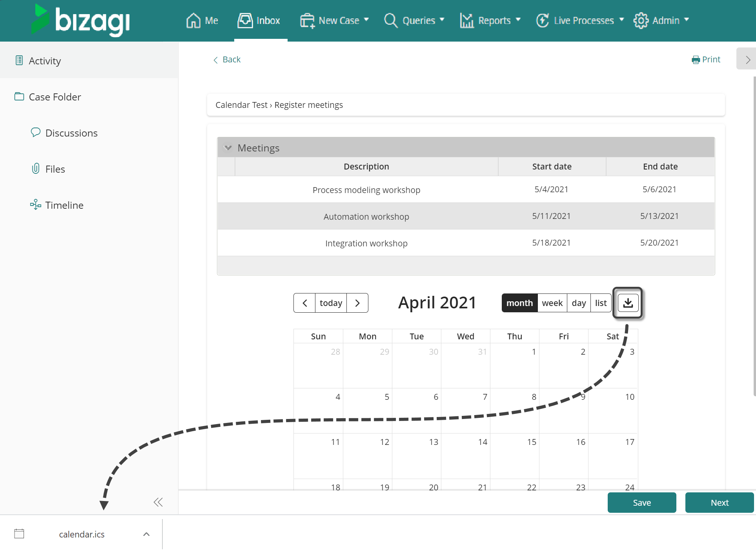Switch calendar to day view
This screenshot has width=756, height=552.
(579, 303)
